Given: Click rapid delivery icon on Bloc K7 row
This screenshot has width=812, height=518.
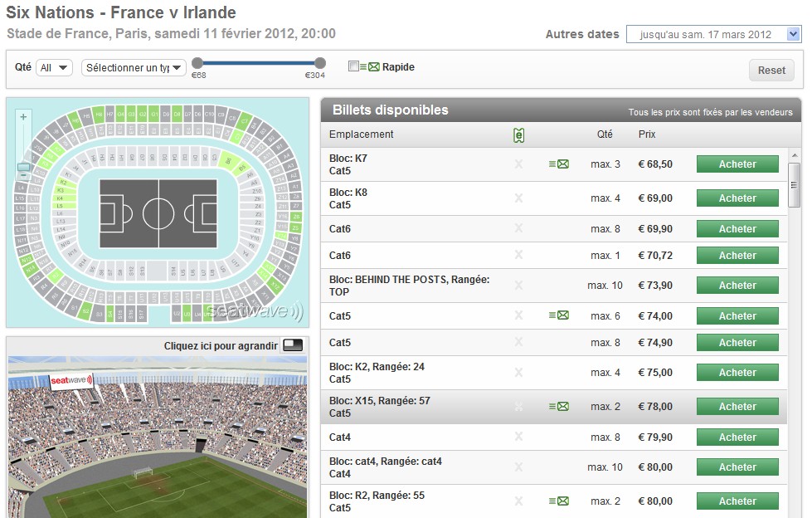Looking at the screenshot, I should point(558,164).
